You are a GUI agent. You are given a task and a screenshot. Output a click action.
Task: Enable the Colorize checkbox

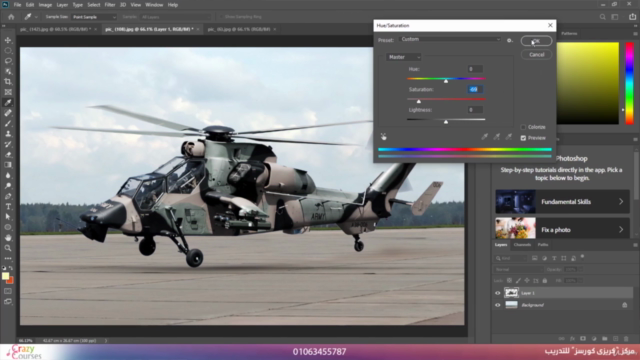[523, 127]
